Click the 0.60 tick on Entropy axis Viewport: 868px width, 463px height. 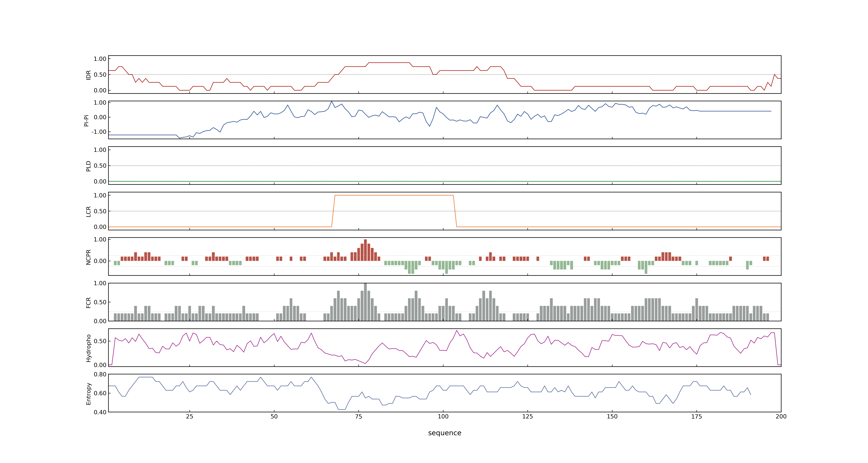tap(100, 393)
